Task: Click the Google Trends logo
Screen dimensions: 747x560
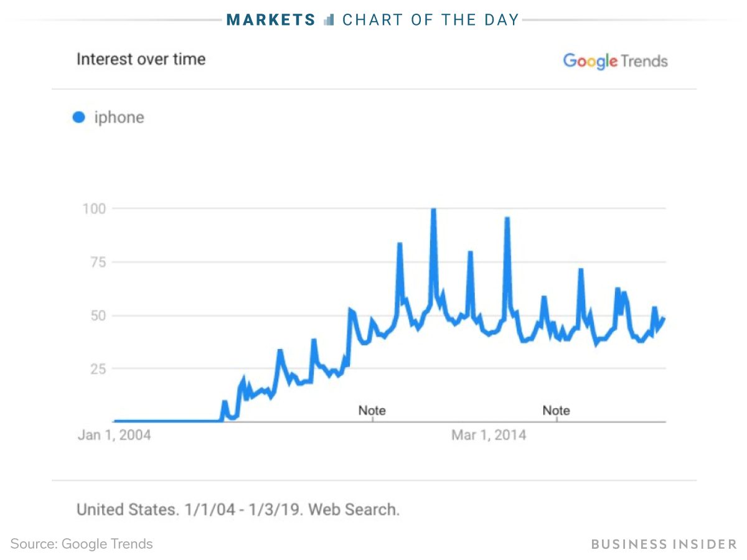Action: click(x=615, y=61)
